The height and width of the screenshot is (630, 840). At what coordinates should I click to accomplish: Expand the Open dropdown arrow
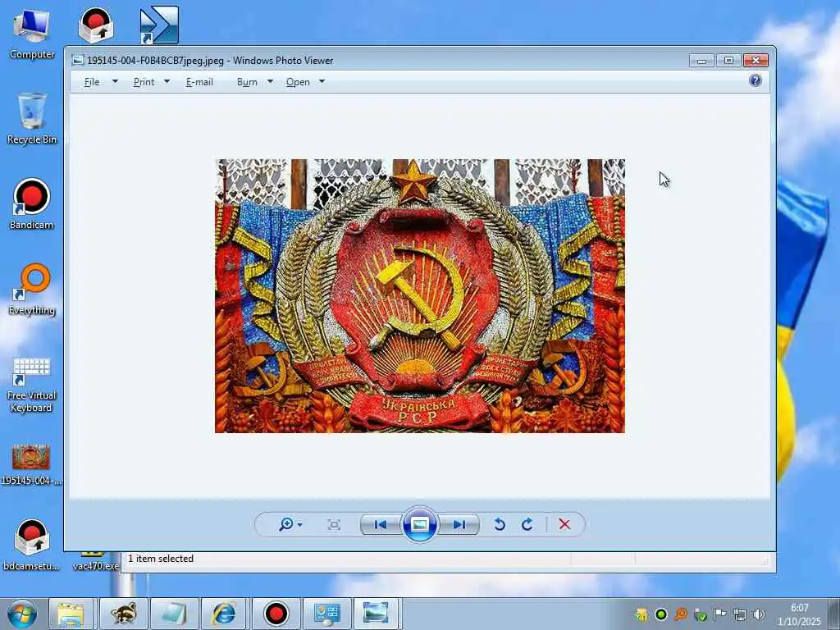click(x=322, y=82)
